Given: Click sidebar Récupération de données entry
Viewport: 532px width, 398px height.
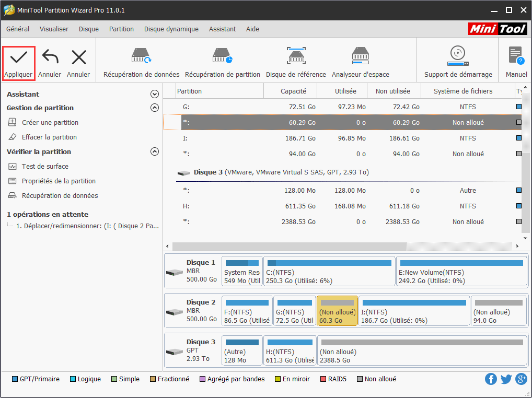Looking at the screenshot, I should pos(60,196).
